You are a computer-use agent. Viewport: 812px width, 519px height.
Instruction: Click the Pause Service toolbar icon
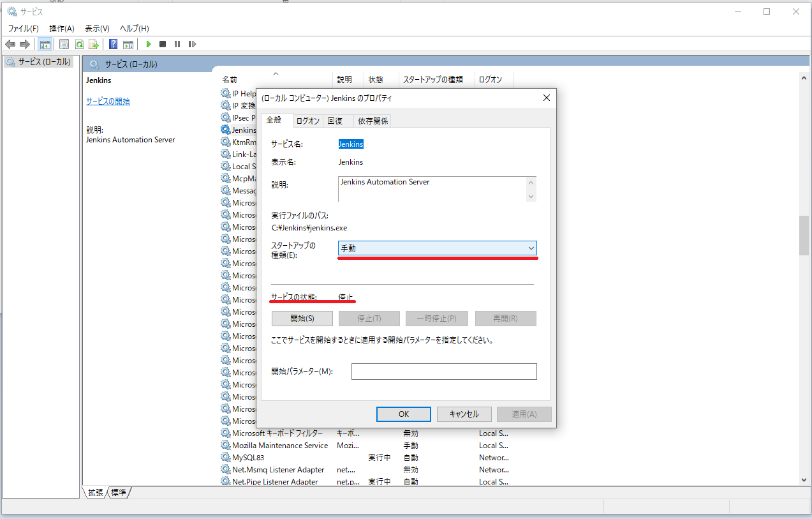177,44
